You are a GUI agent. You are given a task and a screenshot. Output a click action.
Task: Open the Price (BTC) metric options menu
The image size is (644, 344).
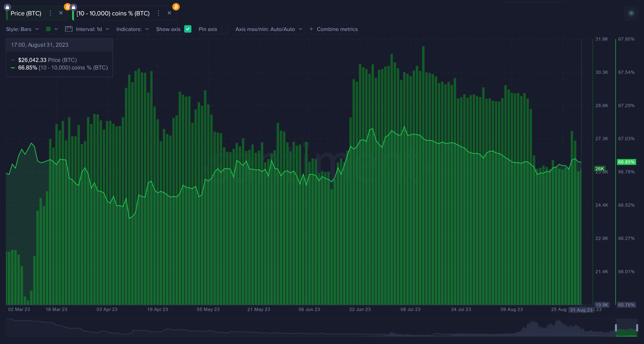[50, 13]
